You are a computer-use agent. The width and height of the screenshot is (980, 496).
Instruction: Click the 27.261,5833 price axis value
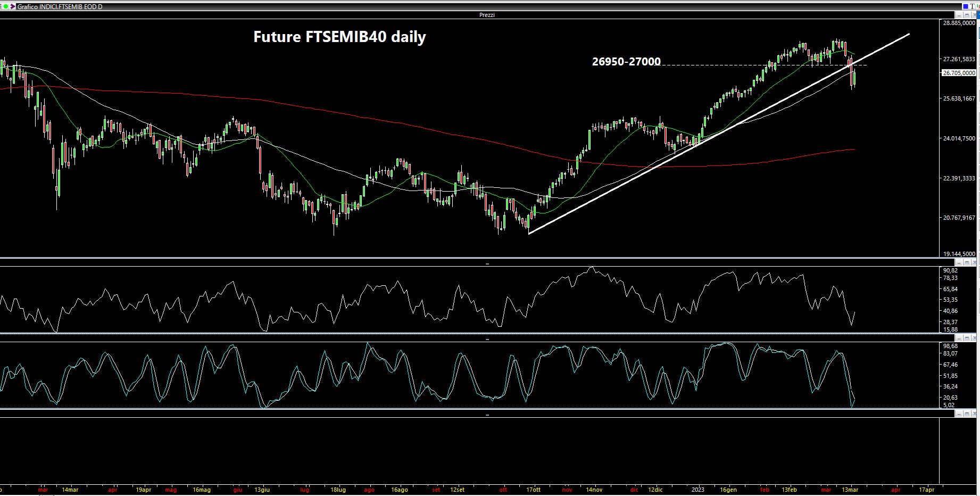click(959, 59)
